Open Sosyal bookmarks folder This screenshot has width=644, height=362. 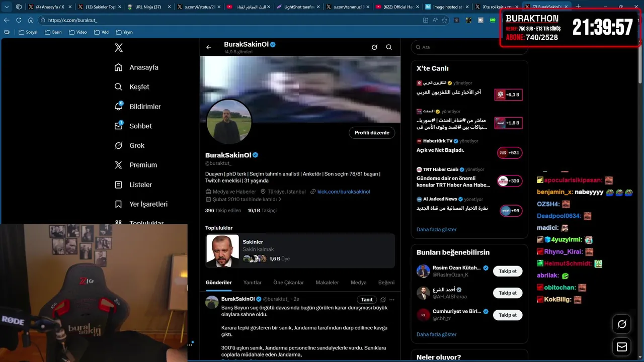click(28, 32)
